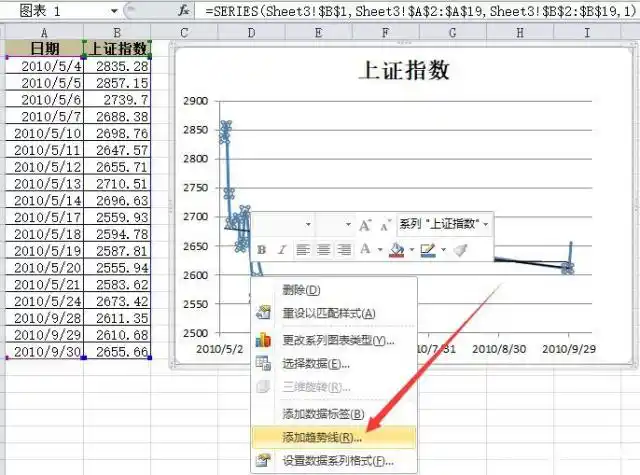Click cell with date 2010/5/24
This screenshot has height=475, width=640.
(44, 301)
